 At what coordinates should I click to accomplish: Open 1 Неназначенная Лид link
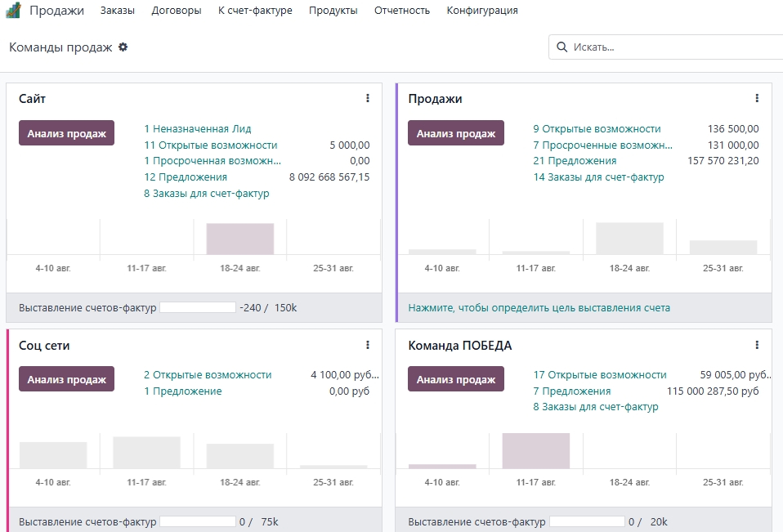click(x=197, y=129)
